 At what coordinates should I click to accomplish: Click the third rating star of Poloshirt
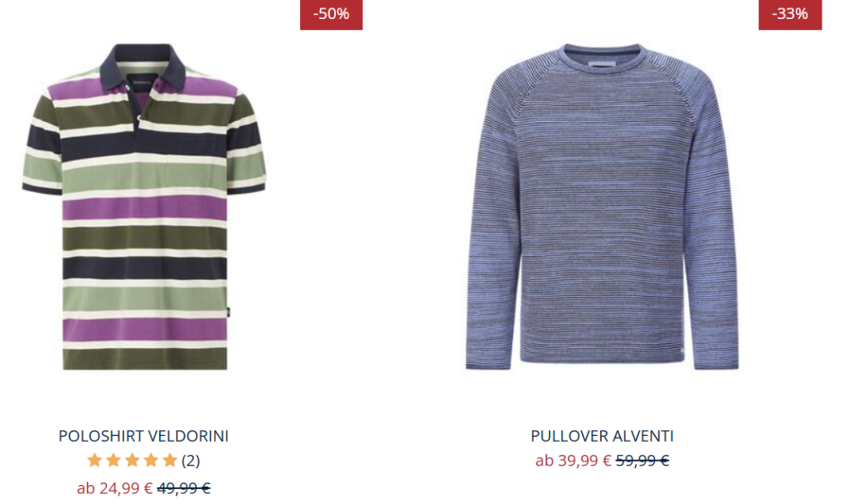(x=132, y=460)
